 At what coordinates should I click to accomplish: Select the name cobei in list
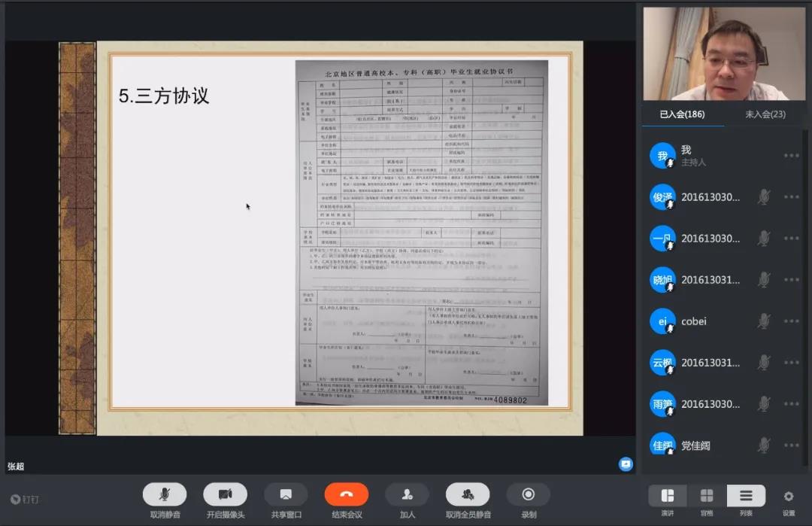tap(694, 321)
